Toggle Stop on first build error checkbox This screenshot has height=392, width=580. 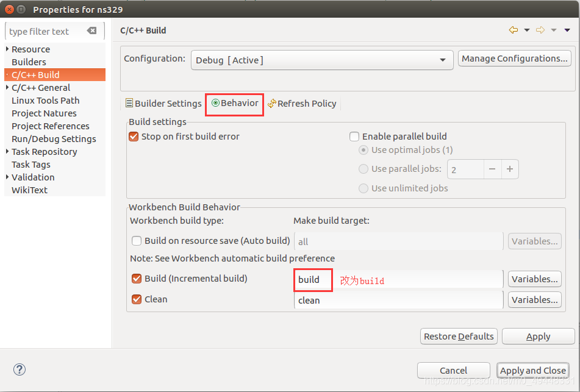click(134, 137)
